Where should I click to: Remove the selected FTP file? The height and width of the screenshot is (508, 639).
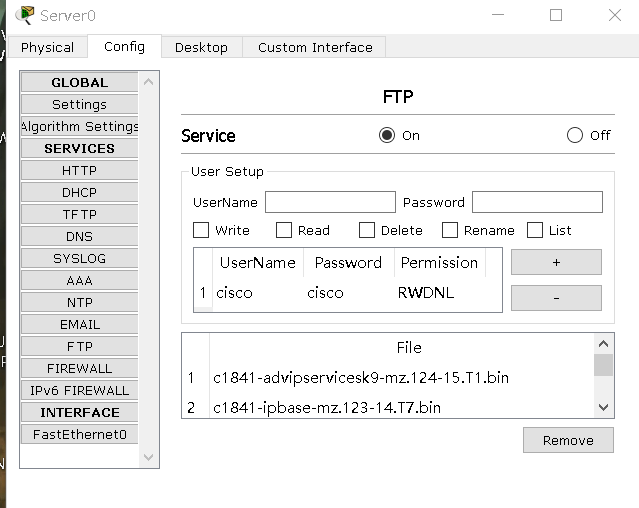567,440
